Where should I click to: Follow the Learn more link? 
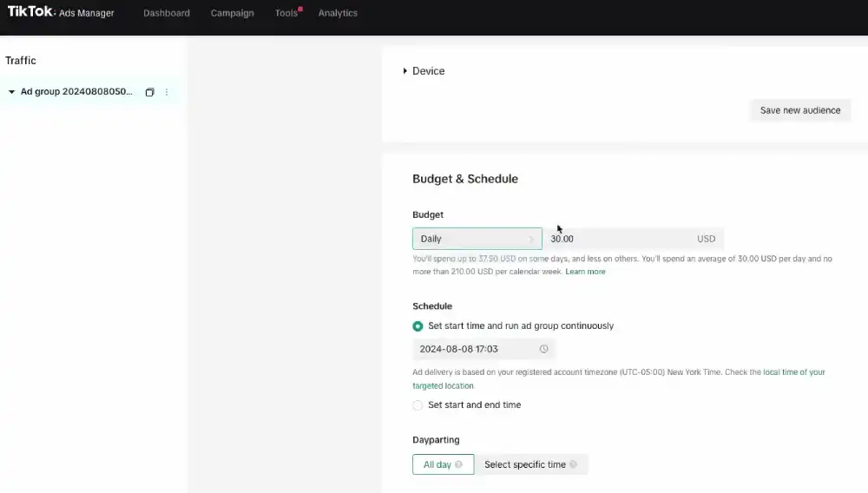tap(585, 272)
